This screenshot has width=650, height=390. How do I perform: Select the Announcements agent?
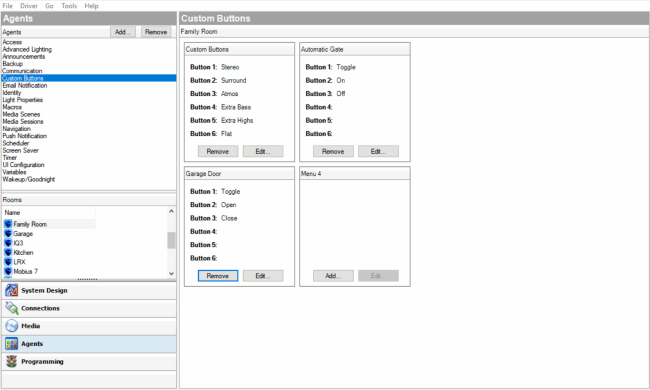tap(24, 56)
